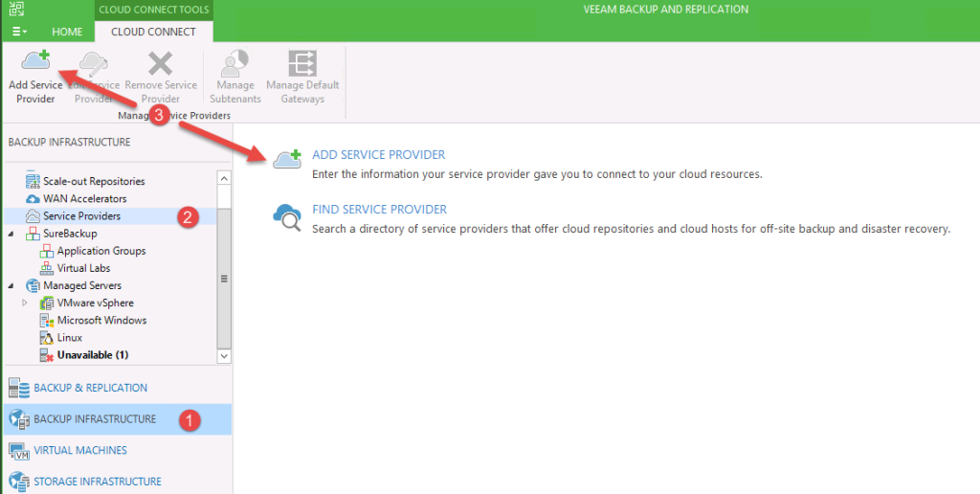Select 'Virtual Labs' text
980x494 pixels.
pos(84,268)
